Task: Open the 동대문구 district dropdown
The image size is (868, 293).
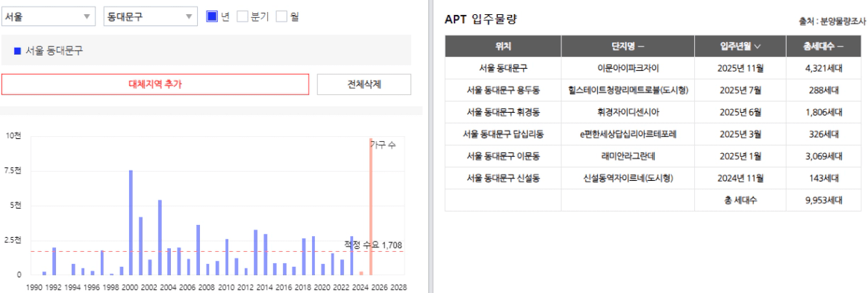Action: [151, 16]
